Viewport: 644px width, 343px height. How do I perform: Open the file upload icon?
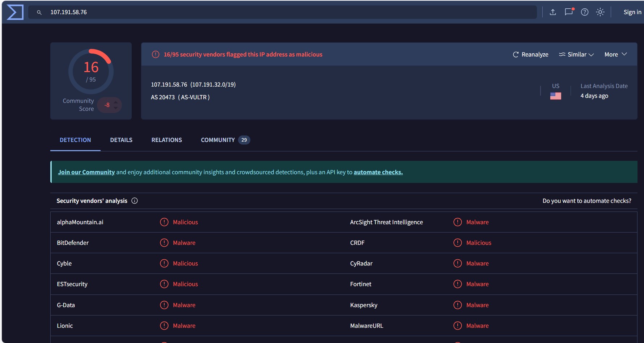pyautogui.click(x=553, y=12)
